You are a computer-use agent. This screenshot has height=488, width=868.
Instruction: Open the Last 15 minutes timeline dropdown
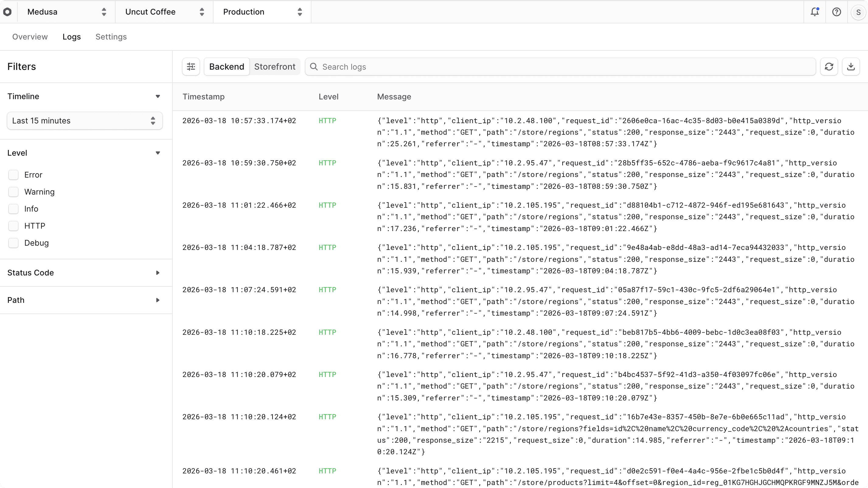click(x=84, y=121)
